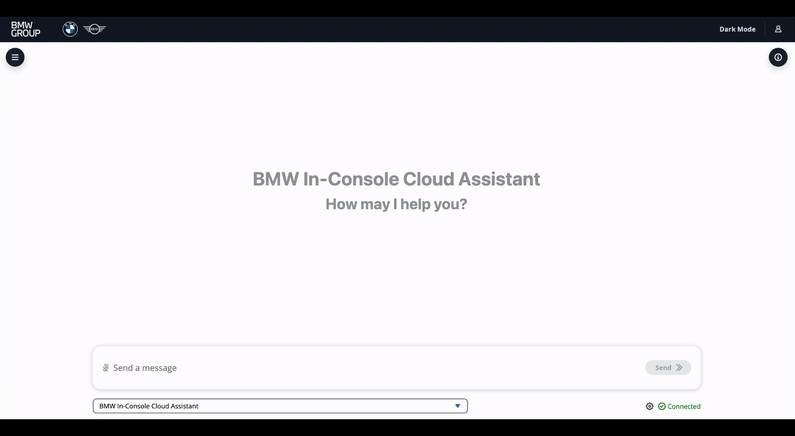The image size is (795, 436).
Task: Click the BMW roundel logo
Action: point(70,29)
